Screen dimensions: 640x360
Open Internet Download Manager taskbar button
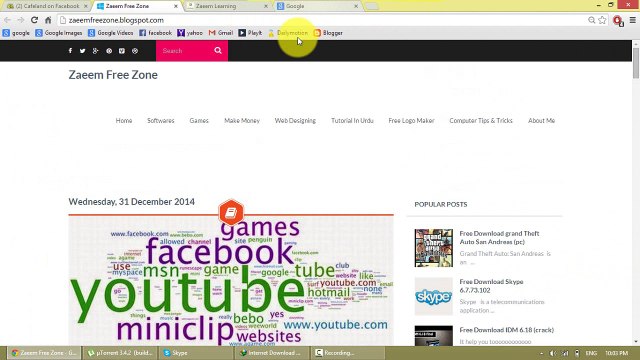(273, 353)
